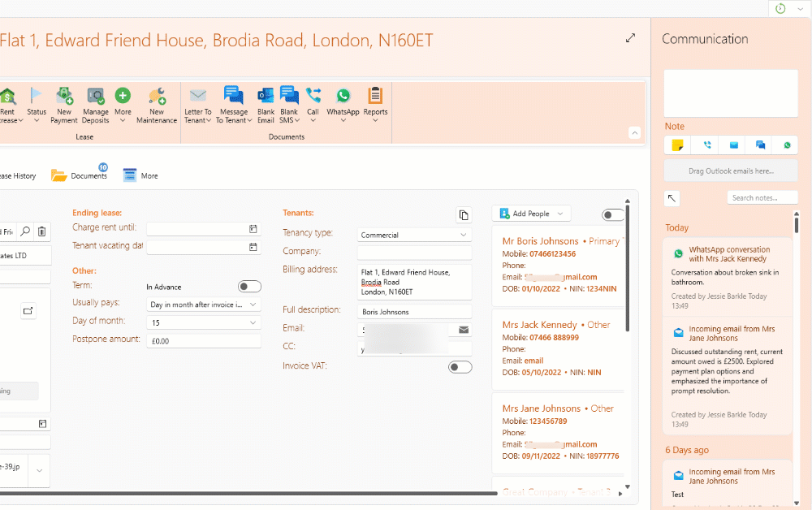
Task: Toggle the In Advance term switch
Action: pyautogui.click(x=249, y=287)
